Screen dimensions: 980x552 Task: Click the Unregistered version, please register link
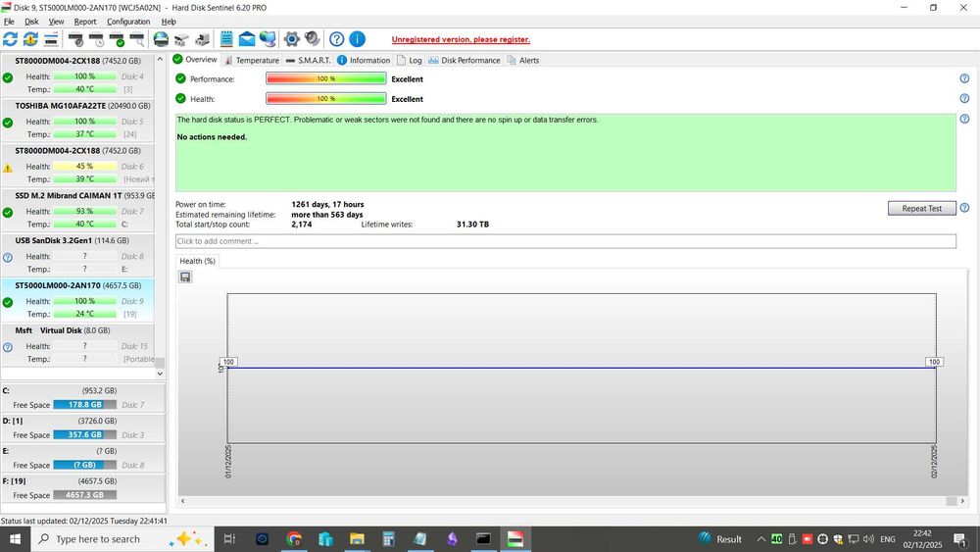461,39
